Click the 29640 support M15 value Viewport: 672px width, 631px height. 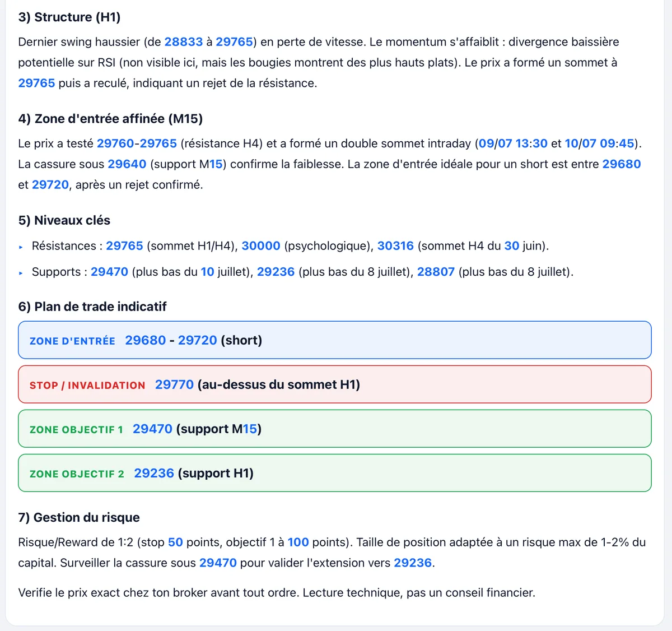[x=127, y=164]
